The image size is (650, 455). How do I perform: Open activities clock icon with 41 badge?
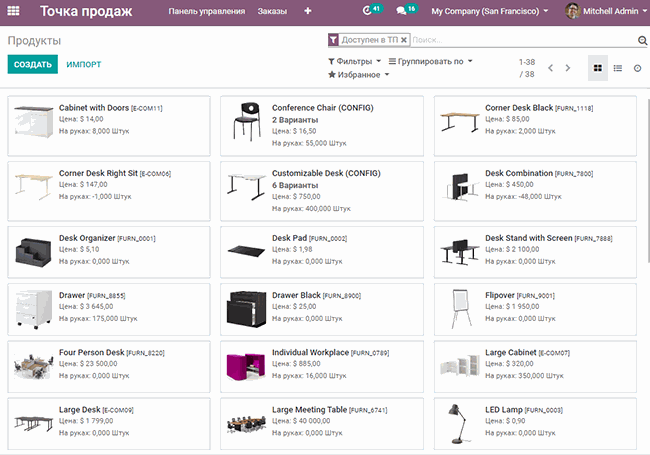(372, 10)
